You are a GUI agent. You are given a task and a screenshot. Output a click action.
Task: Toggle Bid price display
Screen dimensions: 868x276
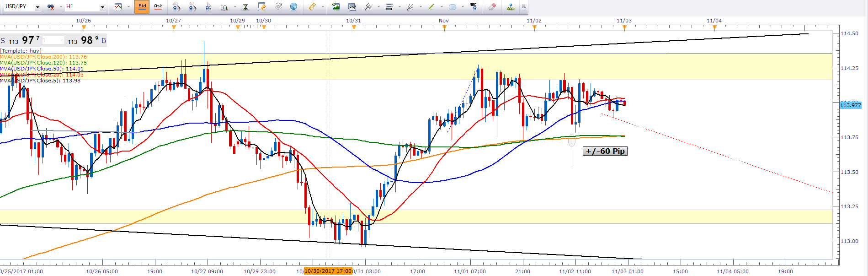point(142,6)
